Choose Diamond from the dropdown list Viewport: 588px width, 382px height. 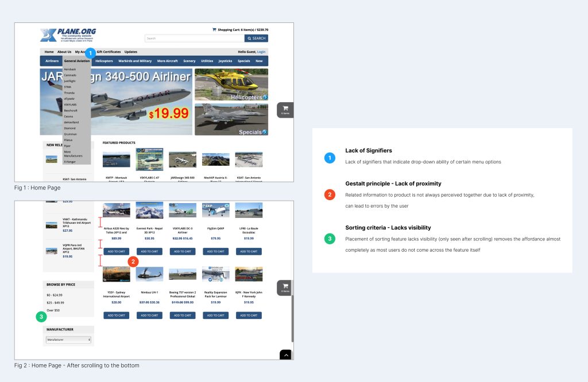(x=69, y=128)
